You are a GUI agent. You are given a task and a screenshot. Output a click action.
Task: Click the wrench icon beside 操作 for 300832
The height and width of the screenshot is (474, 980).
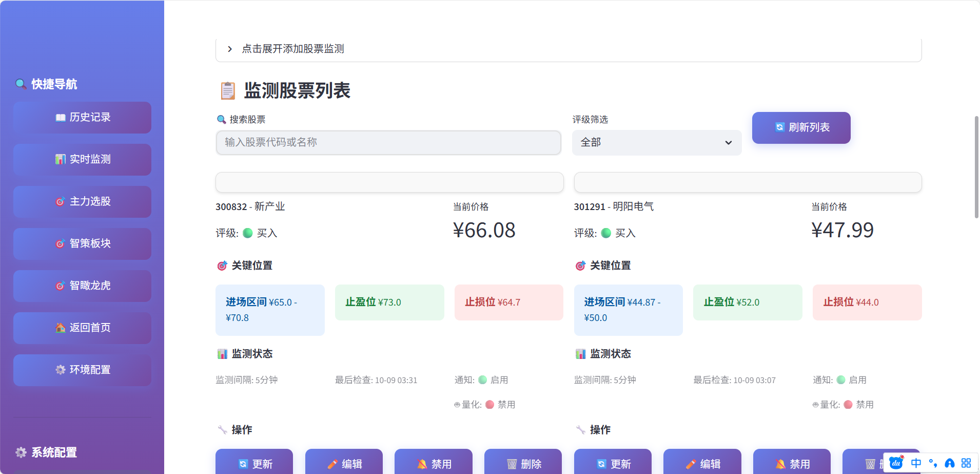pos(222,430)
